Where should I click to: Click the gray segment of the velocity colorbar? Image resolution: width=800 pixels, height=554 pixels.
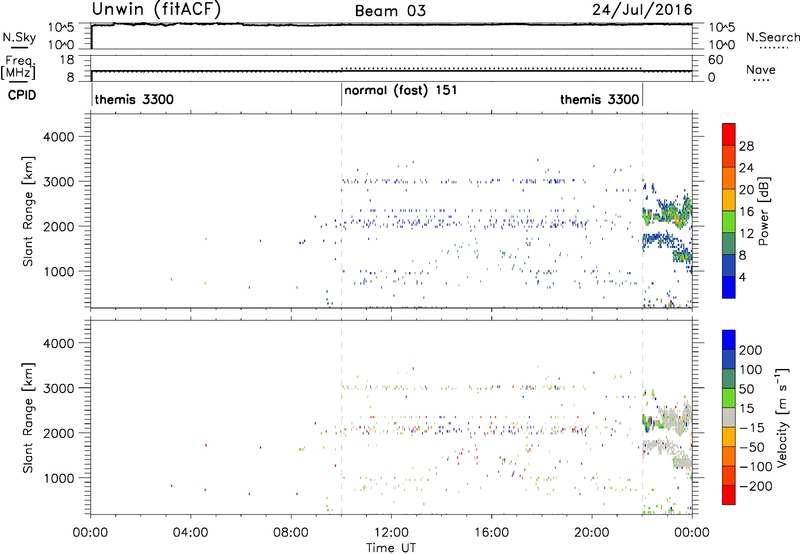pos(729,417)
